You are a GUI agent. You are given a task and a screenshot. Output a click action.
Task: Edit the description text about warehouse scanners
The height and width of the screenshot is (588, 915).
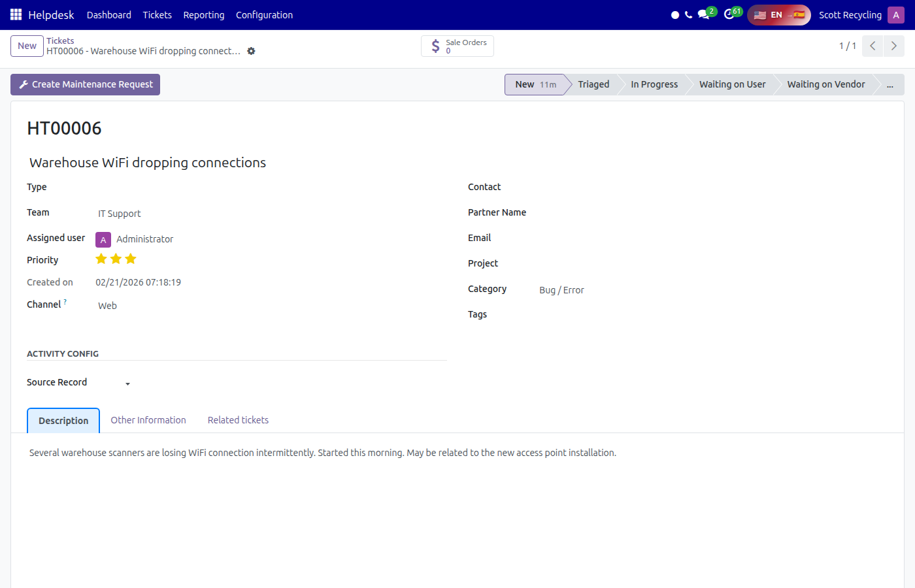coord(323,453)
